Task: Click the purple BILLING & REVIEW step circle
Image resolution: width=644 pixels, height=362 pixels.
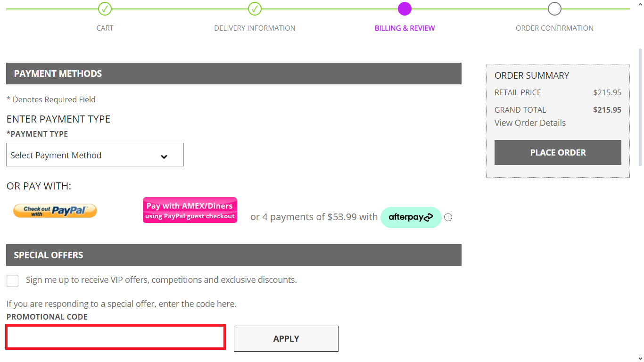Action: pos(405,8)
